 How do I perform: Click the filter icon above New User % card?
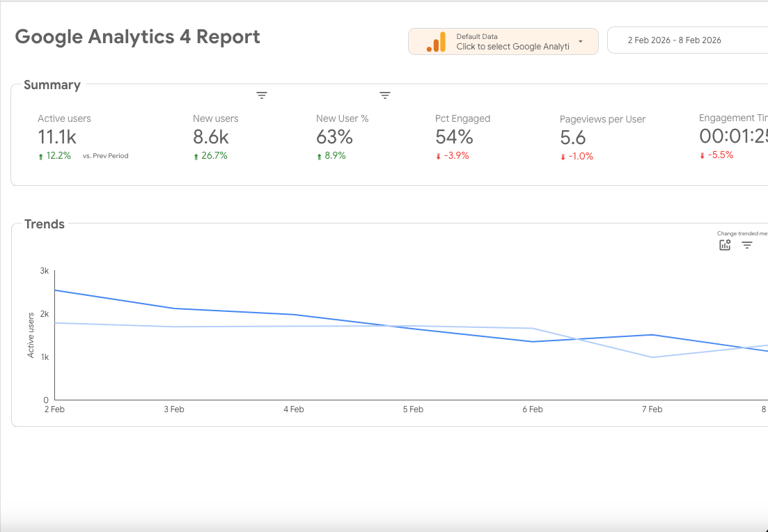coord(385,95)
